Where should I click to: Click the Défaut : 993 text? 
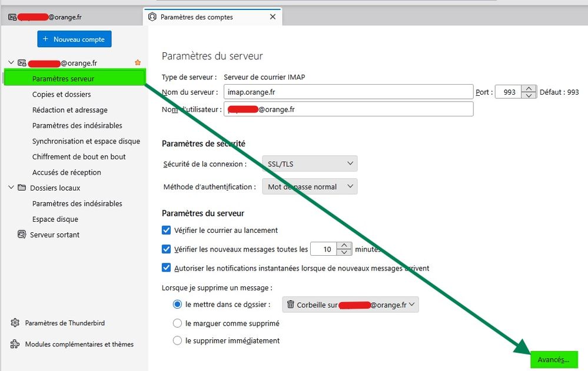559,92
